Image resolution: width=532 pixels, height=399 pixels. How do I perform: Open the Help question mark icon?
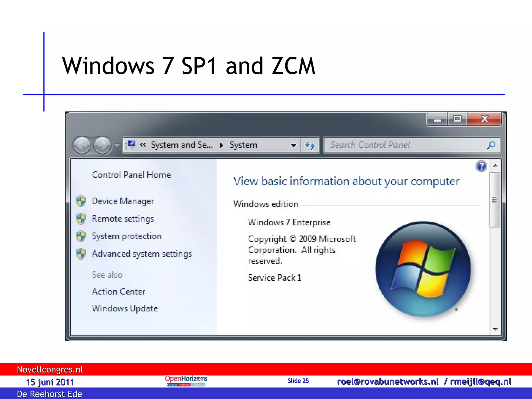481,166
